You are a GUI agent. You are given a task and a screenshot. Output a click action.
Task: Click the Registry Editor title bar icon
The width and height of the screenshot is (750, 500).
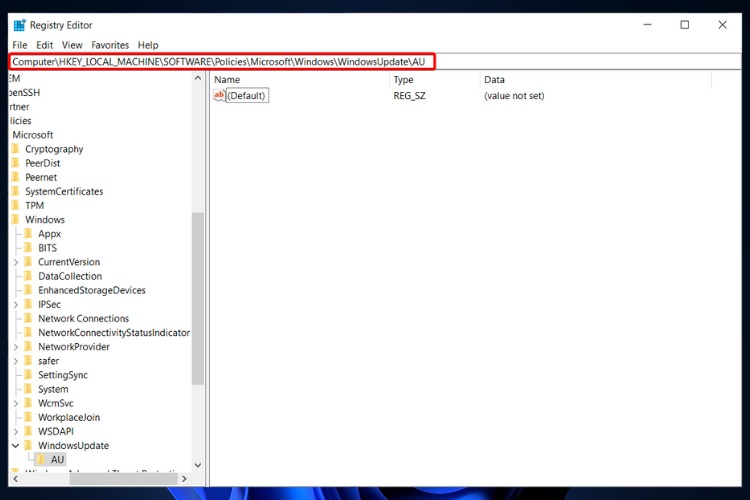pyautogui.click(x=19, y=25)
